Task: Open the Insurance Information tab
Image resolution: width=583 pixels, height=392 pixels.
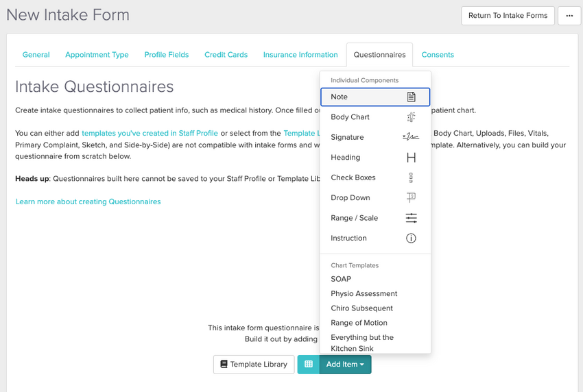Action: [x=300, y=55]
